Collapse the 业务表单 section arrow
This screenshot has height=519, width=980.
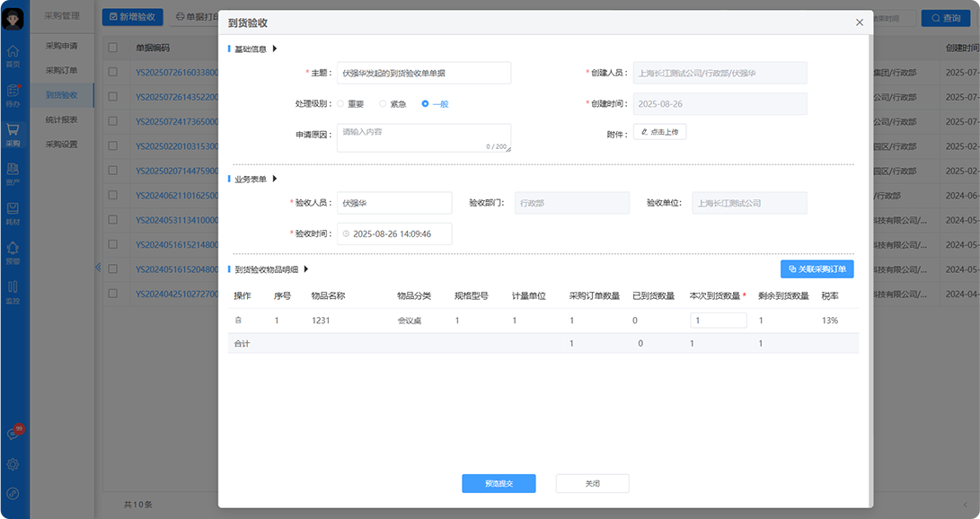click(x=275, y=179)
